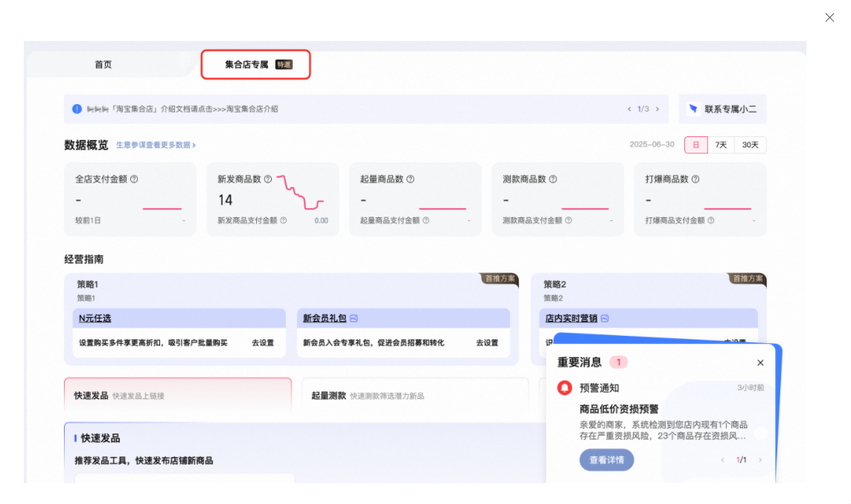Viewport: 851px width, 504px height.
Task: Click image icon beside 新会员礼包
Action: tap(354, 319)
